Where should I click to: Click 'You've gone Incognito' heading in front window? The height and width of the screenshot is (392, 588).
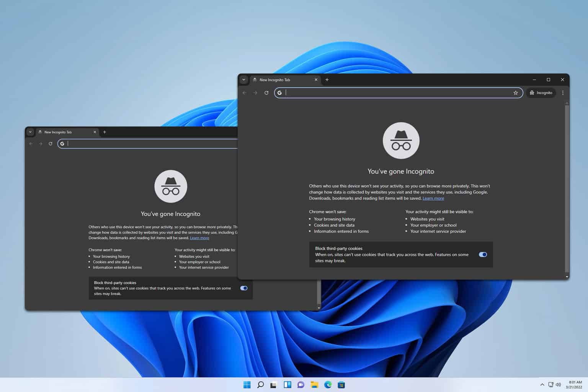(x=401, y=171)
